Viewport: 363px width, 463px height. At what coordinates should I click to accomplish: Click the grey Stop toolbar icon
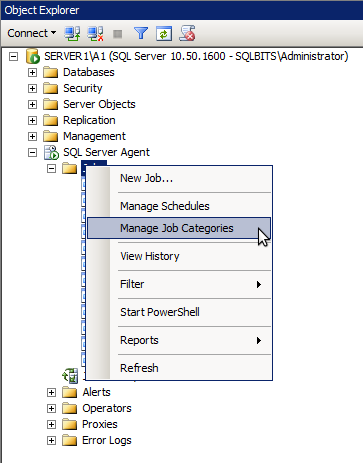pos(117,34)
